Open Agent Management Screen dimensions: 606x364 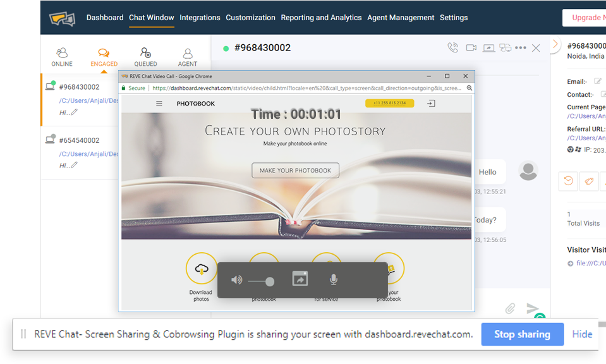[x=401, y=18]
